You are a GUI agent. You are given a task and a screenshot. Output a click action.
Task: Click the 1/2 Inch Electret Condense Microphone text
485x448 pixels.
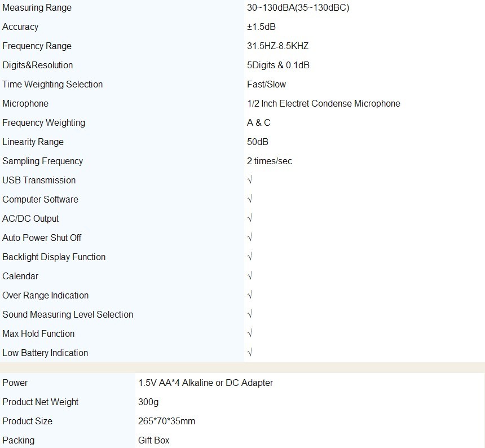coord(323,104)
